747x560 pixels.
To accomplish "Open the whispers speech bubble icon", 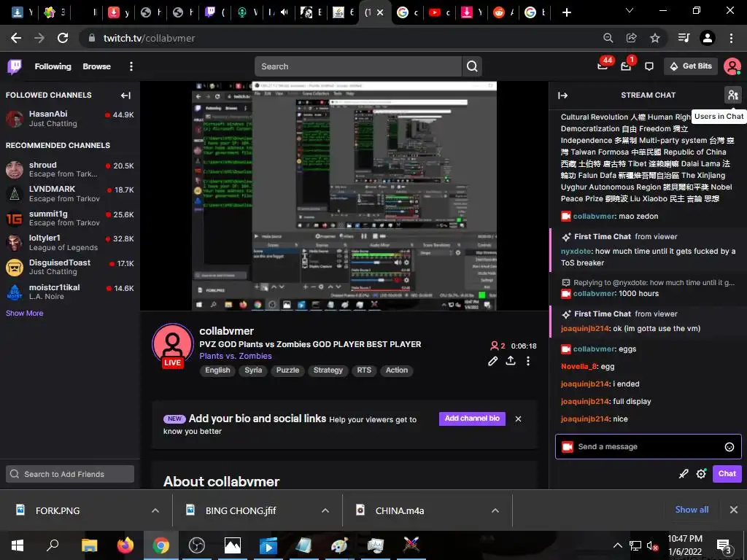I will (x=649, y=66).
